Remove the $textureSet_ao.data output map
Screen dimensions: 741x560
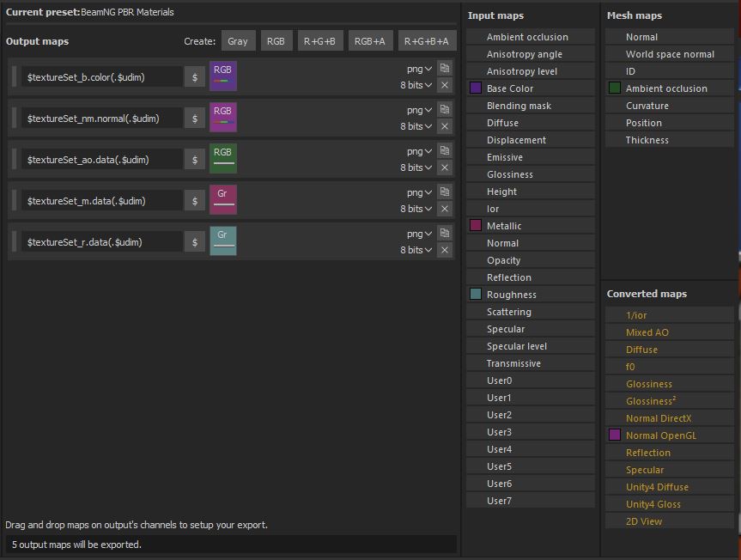point(444,167)
